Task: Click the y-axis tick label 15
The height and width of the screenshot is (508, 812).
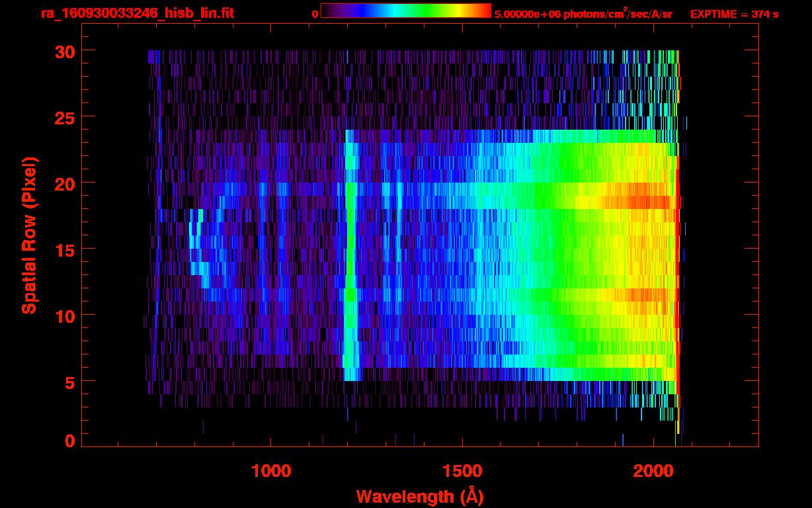Action: click(65, 249)
